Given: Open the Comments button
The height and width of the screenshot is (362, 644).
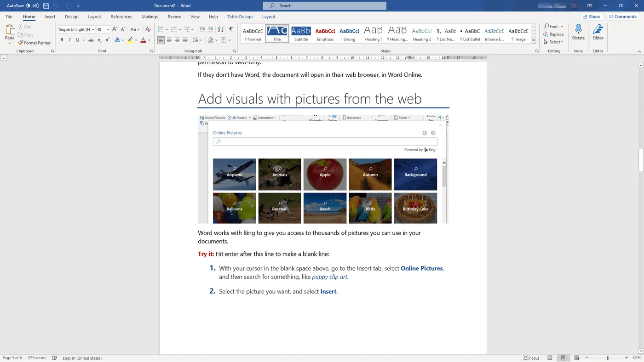Looking at the screenshot, I should (x=622, y=17).
